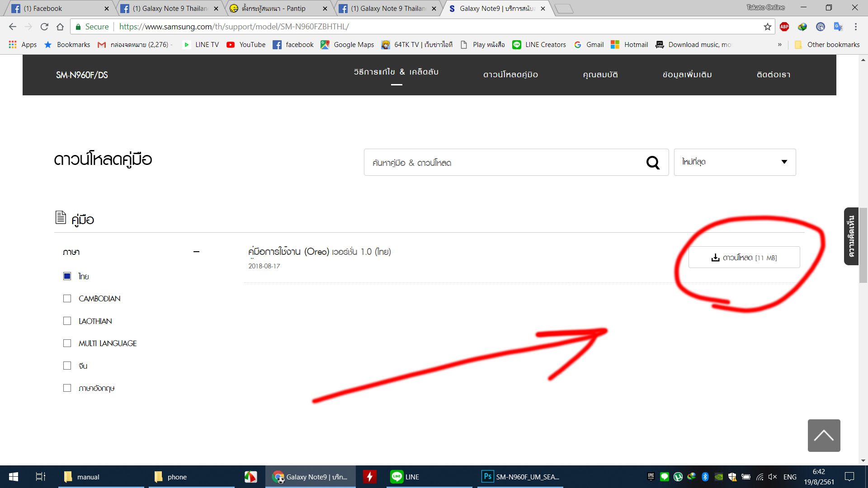Viewport: 868px width, 488px height.
Task: Click the muted volume tray icon
Action: click(773, 477)
